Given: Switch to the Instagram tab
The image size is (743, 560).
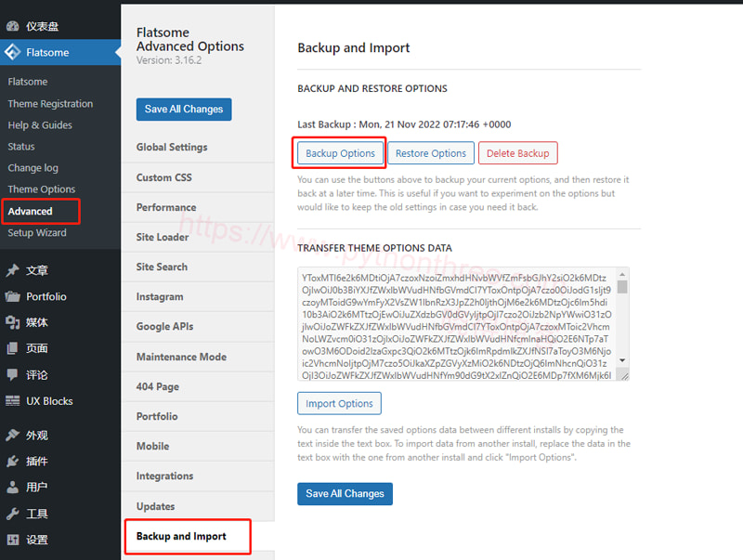Looking at the screenshot, I should pyautogui.click(x=198, y=297).
